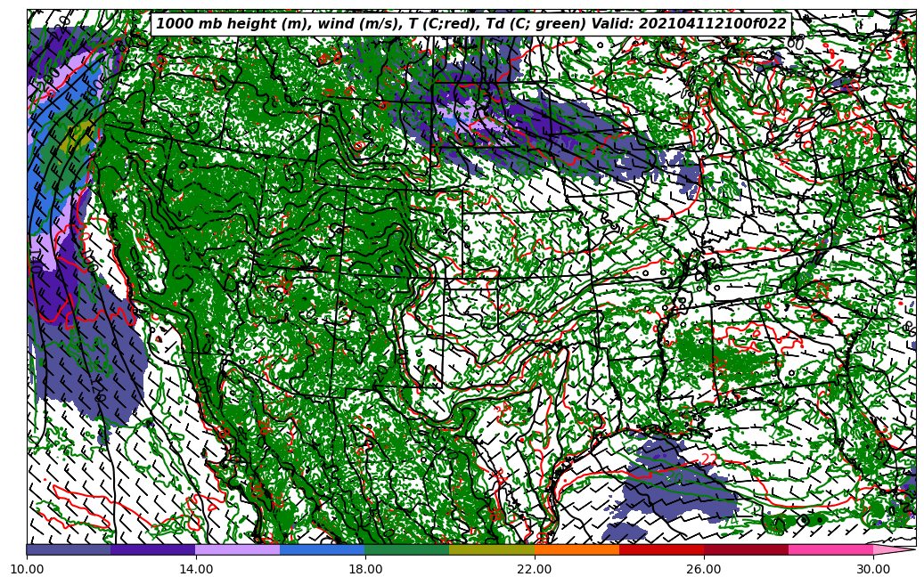Select the bright red 24–26 colorbar segment

click(661, 550)
